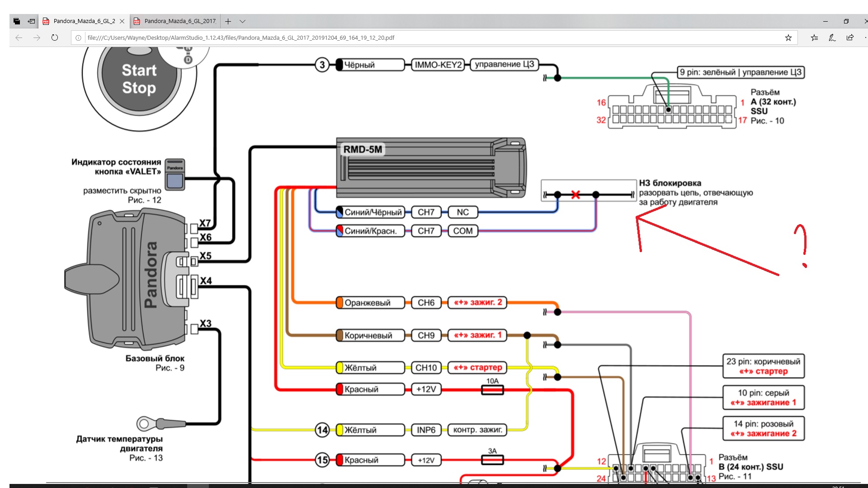Restore down the browser window
The height and width of the screenshot is (488, 868).
click(x=846, y=21)
